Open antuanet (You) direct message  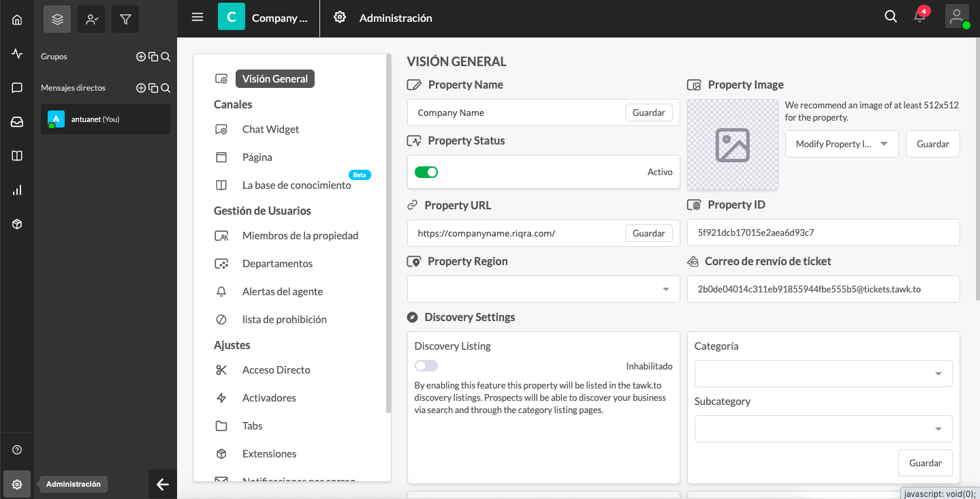click(x=106, y=119)
